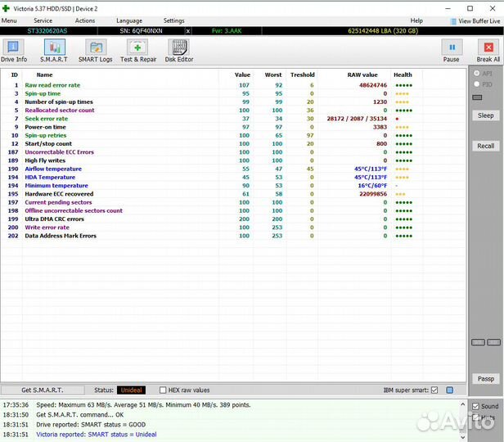Image resolution: width=504 pixels, height=442 pixels.
Task: Click View Buffer Live icon
Action: [453, 20]
